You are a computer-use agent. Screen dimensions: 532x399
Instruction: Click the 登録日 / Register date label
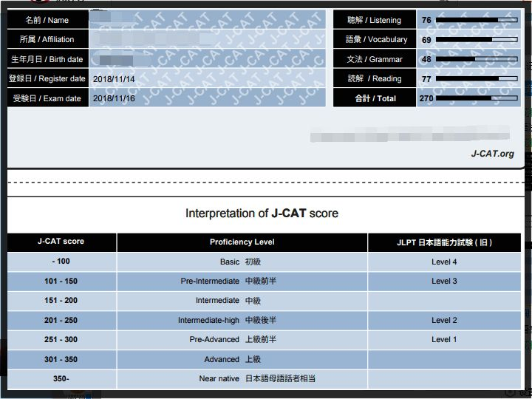47,79
